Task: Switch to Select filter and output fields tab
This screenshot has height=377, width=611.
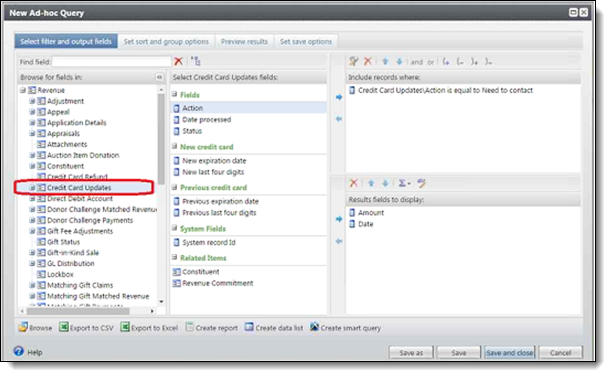Action: [66, 41]
